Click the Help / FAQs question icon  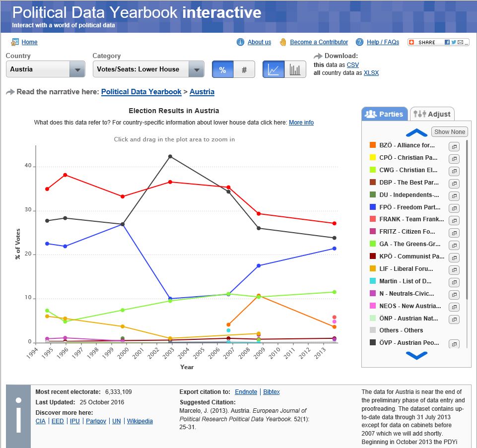click(x=359, y=42)
